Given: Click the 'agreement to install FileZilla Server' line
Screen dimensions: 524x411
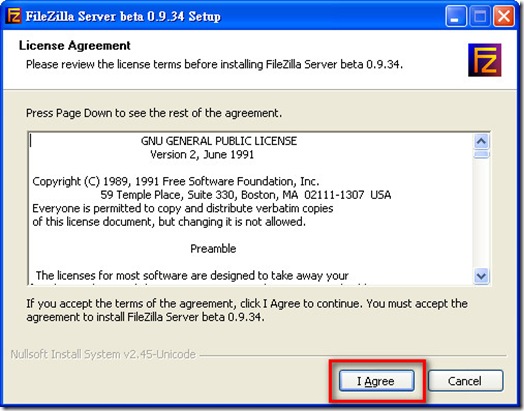Looking at the screenshot, I should [x=145, y=317].
